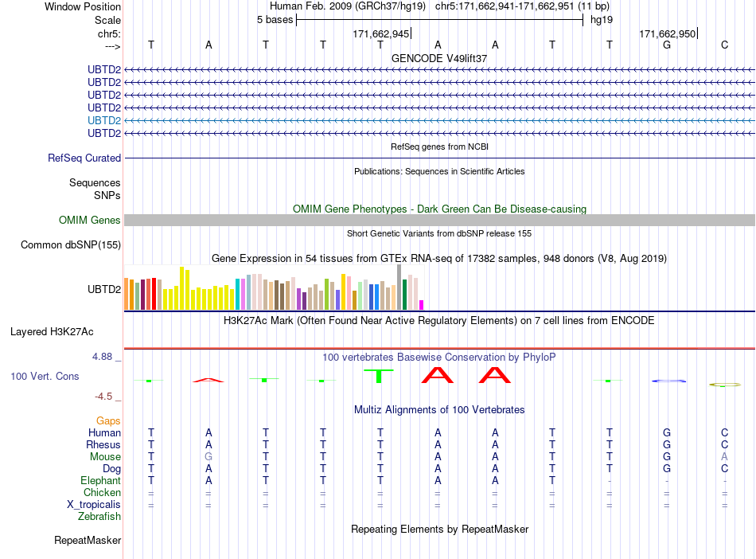The image size is (756, 559).
Task: Click the olive C PhyloP conservation glyph
Action: (725, 385)
